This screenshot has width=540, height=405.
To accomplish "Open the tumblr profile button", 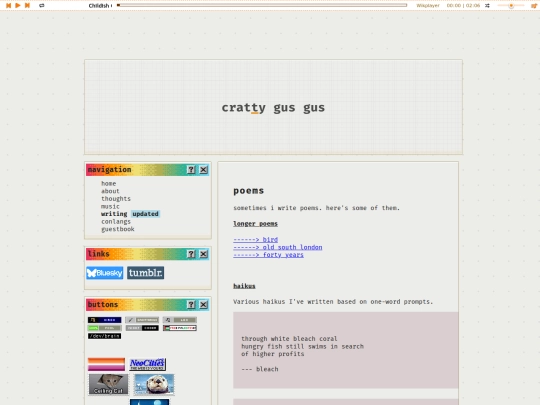I will (145, 273).
